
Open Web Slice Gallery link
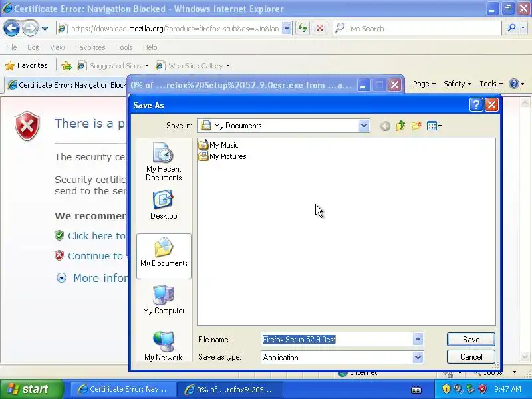pos(193,65)
